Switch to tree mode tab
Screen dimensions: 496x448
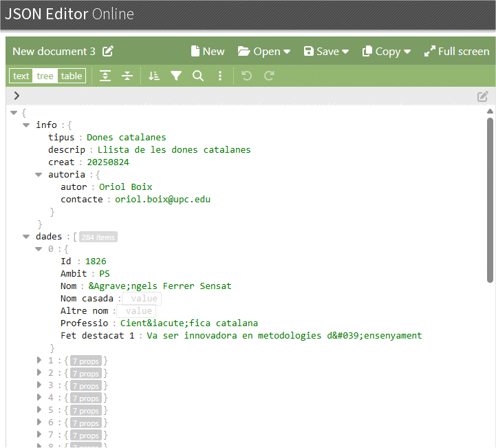(x=45, y=76)
